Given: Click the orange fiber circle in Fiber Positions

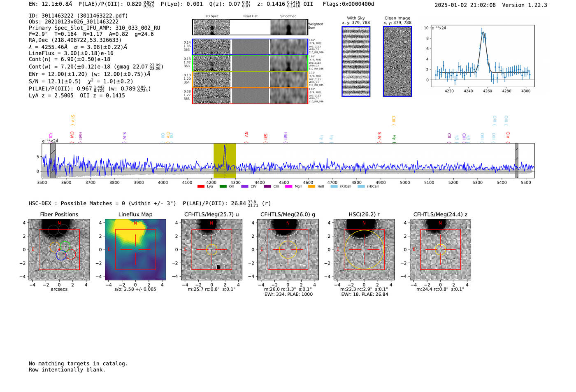Looking at the screenshot, I should [55, 247].
